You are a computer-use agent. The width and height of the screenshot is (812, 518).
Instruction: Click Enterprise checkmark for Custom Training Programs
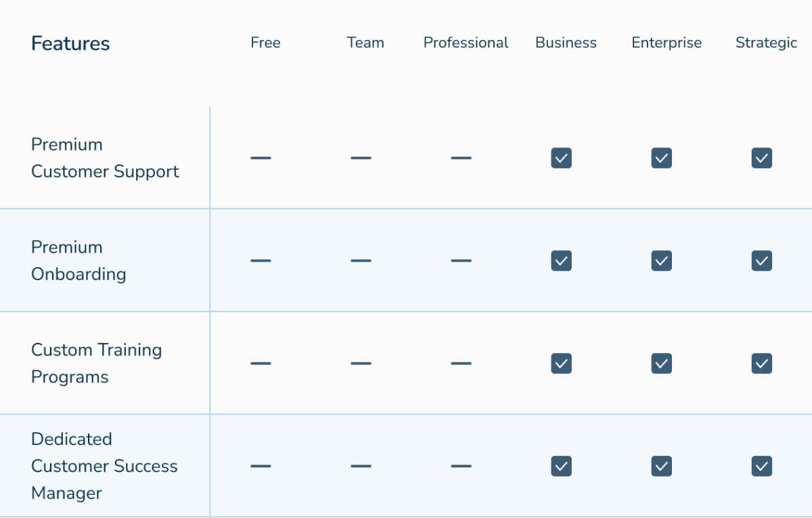[x=661, y=364]
